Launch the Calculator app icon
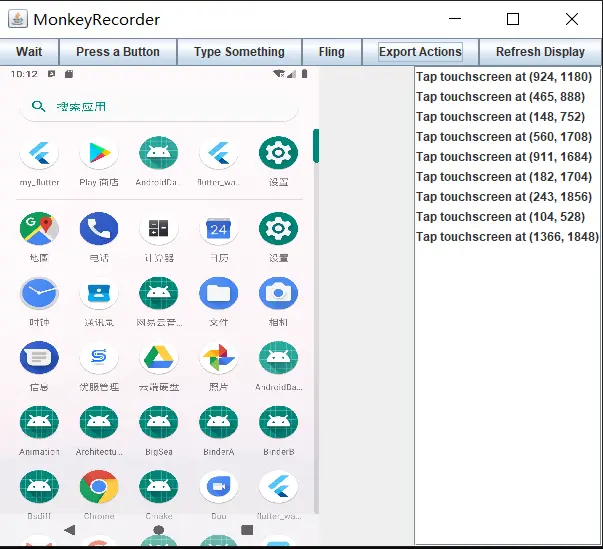Image resolution: width=603 pixels, height=549 pixels. pyautogui.click(x=159, y=228)
